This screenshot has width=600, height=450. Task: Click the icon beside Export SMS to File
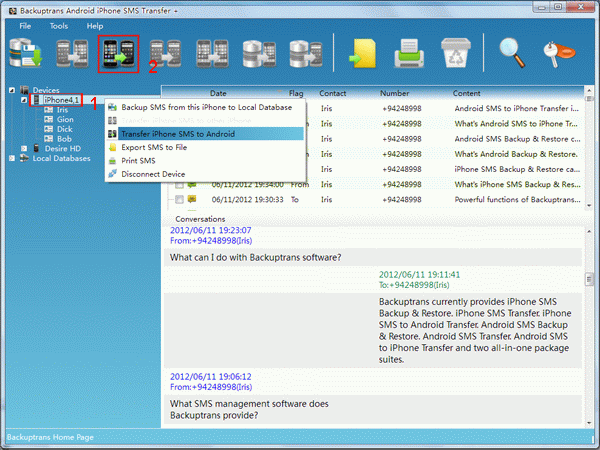click(112, 147)
